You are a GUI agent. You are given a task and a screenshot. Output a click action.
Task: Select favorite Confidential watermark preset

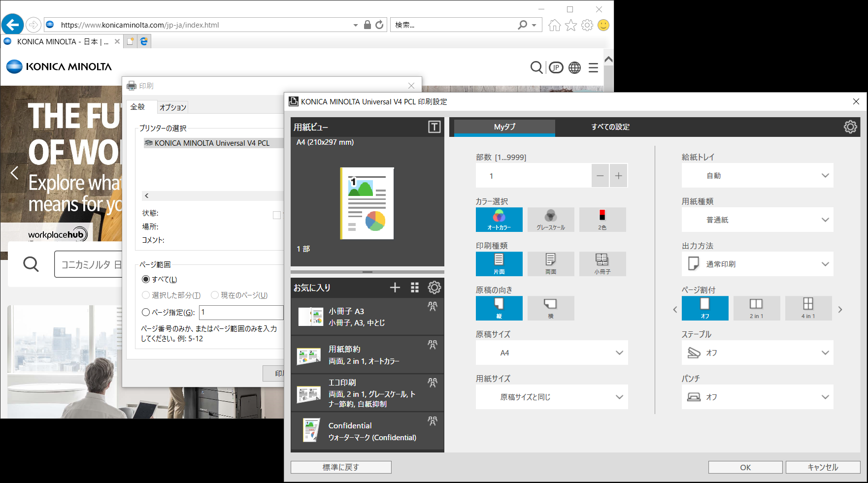pyautogui.click(x=367, y=431)
